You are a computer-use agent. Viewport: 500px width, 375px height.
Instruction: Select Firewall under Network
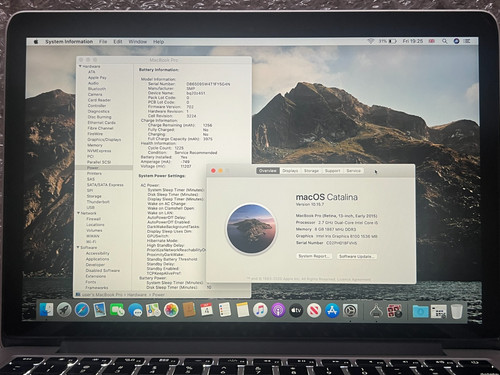coord(93,219)
